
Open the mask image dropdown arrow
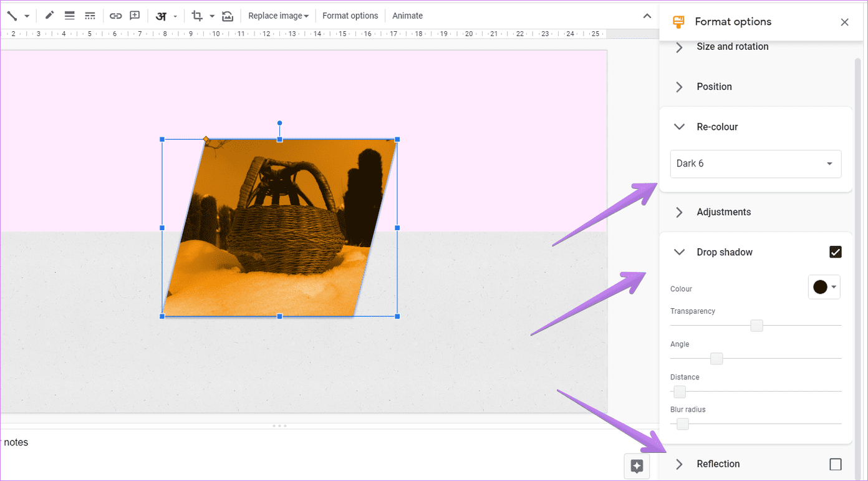point(212,16)
